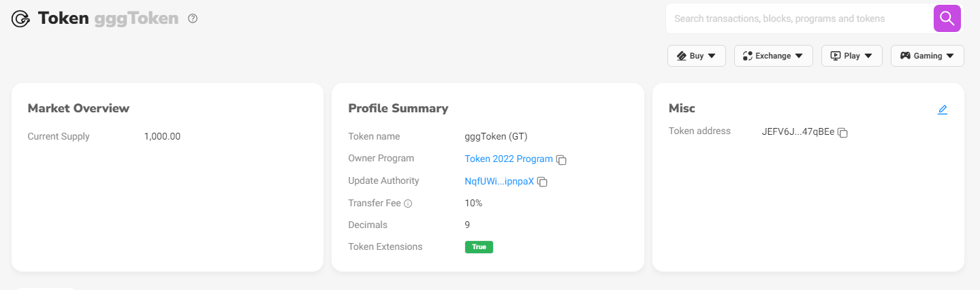This screenshot has height=290, width=980.
Task: Focus the search transactions input field
Action: tap(799, 19)
